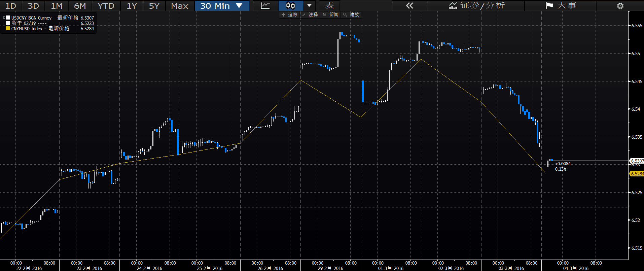Click the yellow 6.5284 price tag
The image size is (644, 271).
[x=637, y=174]
